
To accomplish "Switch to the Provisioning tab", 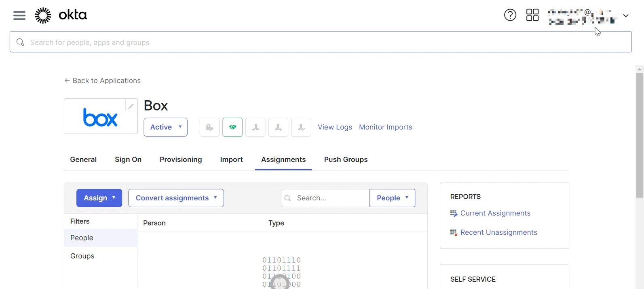I will (181, 159).
